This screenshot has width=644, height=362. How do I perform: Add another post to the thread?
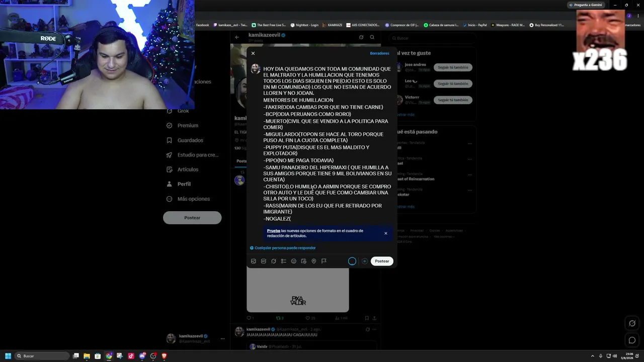pos(365,261)
